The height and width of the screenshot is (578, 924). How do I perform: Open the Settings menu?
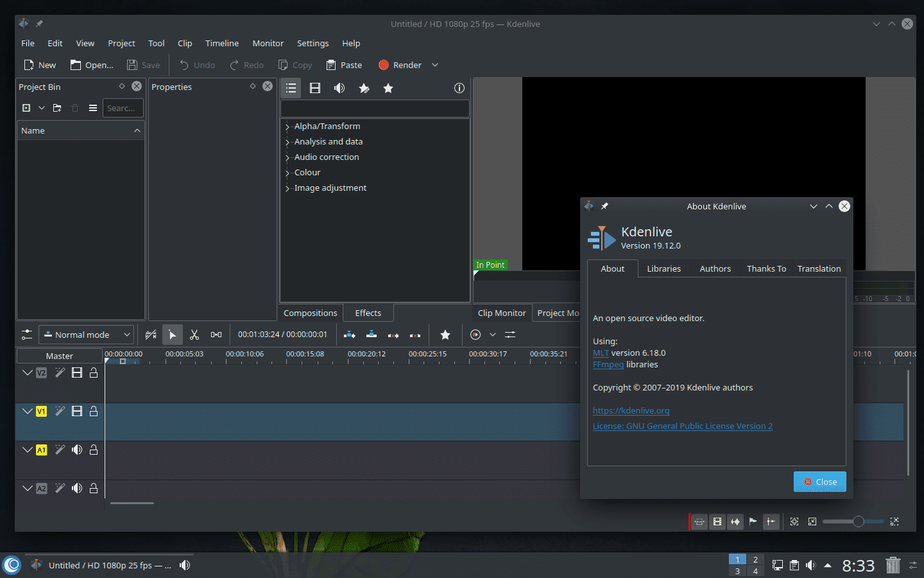pyautogui.click(x=312, y=43)
